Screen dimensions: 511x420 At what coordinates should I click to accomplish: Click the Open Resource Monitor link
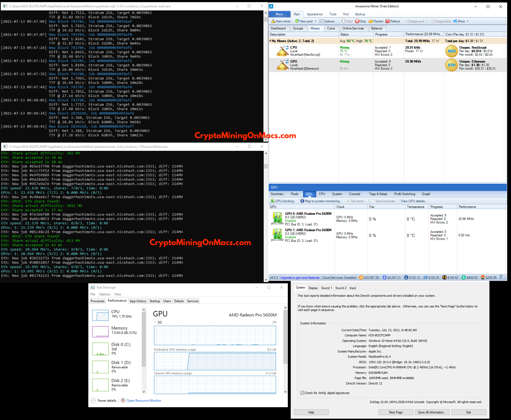(144, 401)
